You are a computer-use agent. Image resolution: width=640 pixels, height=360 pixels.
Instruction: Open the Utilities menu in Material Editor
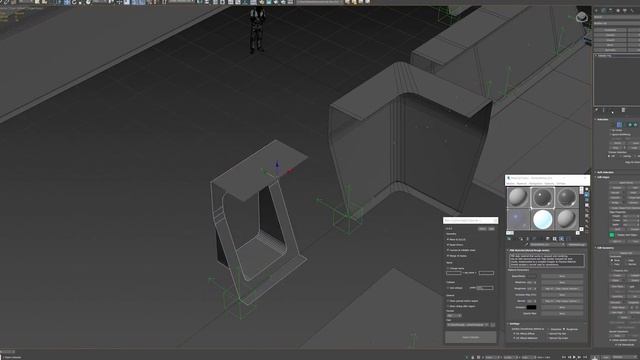click(x=561, y=184)
